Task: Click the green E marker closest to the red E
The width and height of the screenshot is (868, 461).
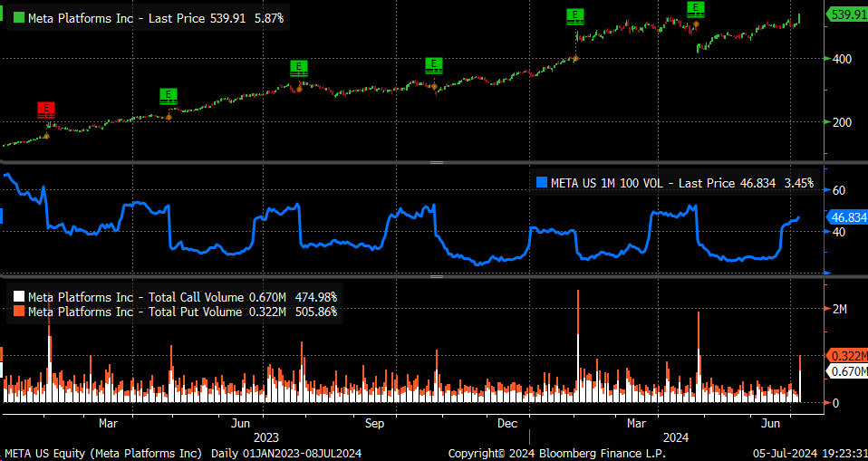Action: click(169, 96)
